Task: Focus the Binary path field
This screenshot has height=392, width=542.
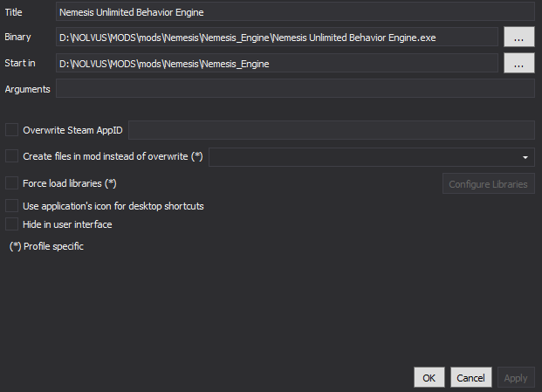Action: (x=277, y=37)
